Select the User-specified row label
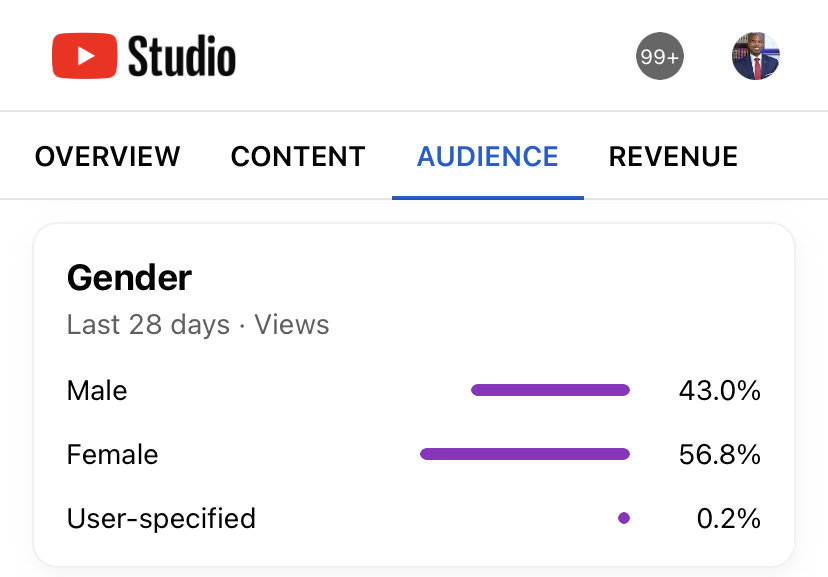Viewport: 828px width, 577px height. click(161, 519)
